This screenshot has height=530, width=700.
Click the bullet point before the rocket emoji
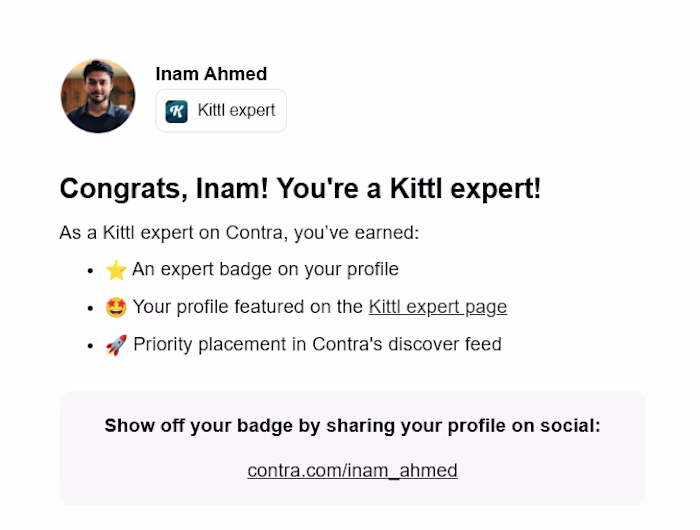[x=91, y=346]
